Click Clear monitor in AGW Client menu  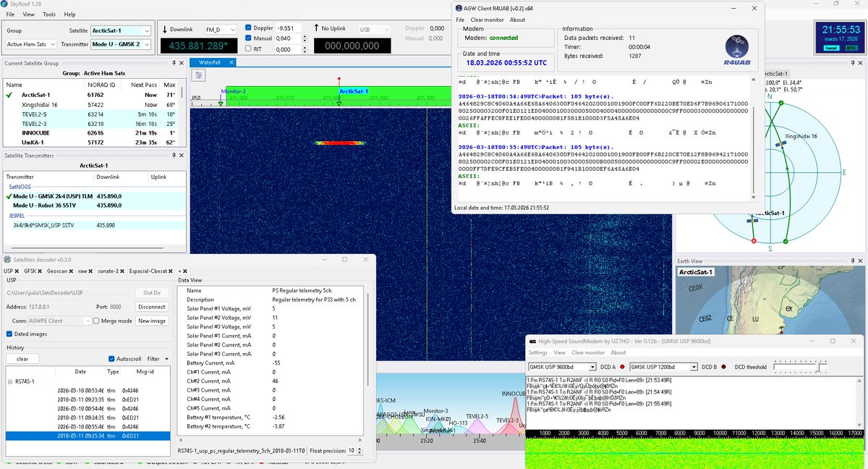tap(488, 20)
